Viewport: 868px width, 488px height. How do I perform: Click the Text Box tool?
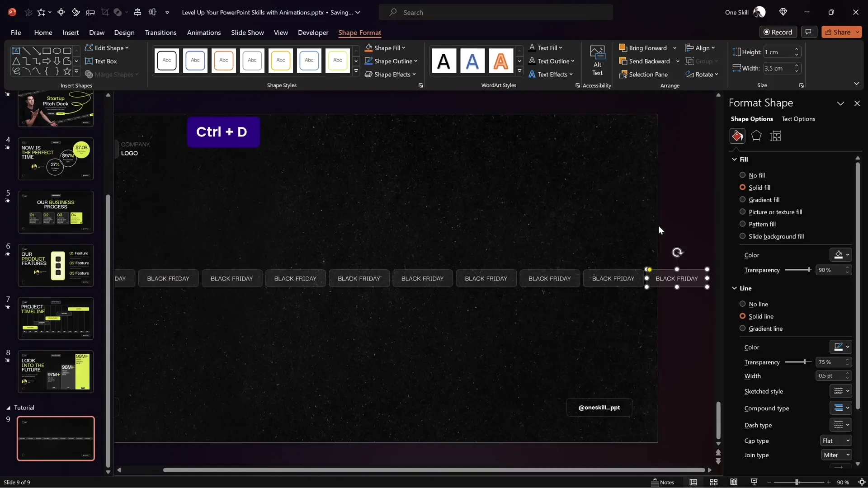tap(101, 61)
